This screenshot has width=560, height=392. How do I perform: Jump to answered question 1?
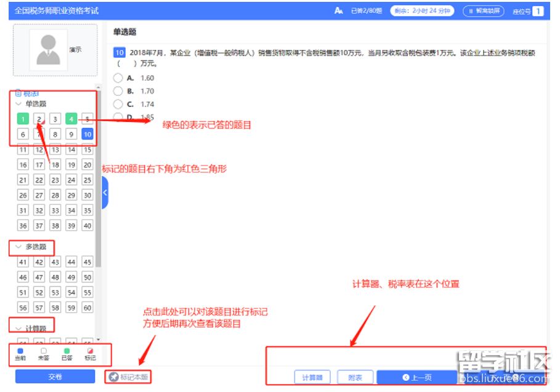23,119
